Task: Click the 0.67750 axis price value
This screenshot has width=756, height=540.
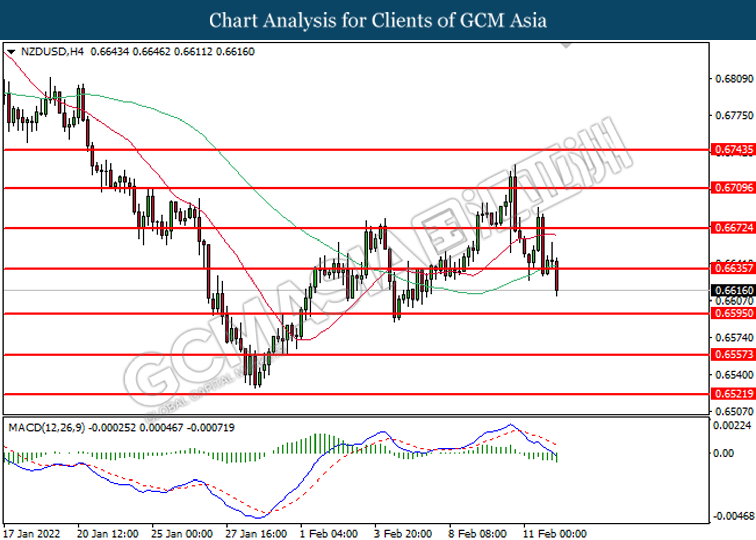Action: point(735,116)
